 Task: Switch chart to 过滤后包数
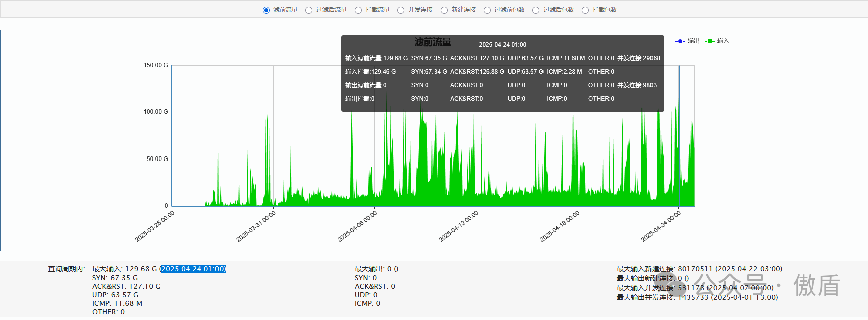click(x=536, y=10)
